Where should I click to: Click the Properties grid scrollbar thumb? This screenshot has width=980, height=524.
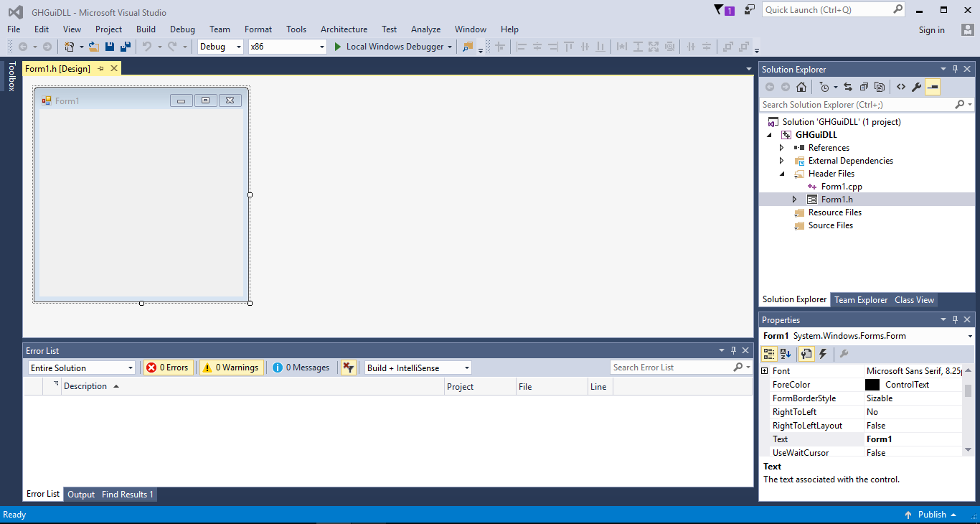point(969,390)
